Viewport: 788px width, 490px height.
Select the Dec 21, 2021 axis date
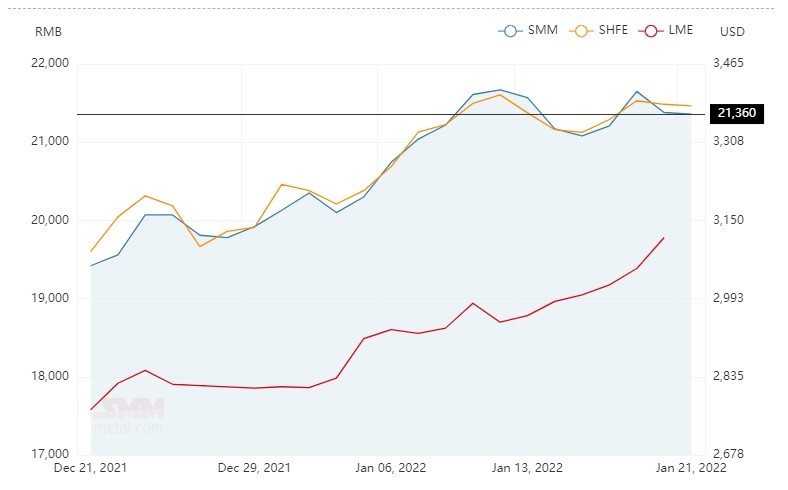[x=90, y=468]
